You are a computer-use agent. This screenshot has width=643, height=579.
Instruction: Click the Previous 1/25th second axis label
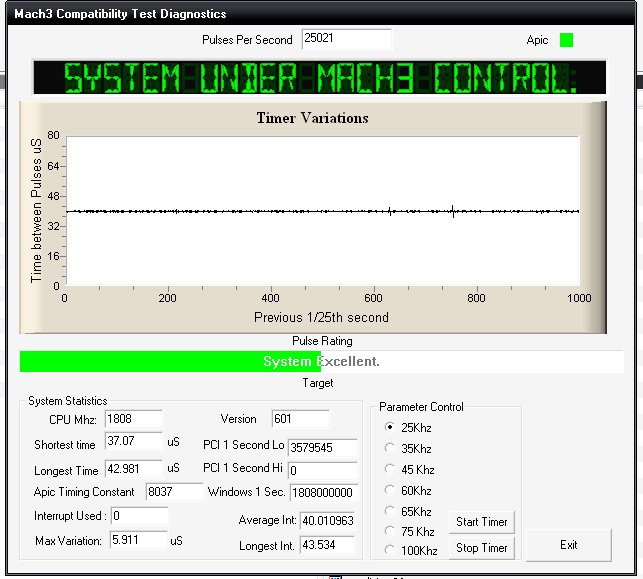pos(321,317)
